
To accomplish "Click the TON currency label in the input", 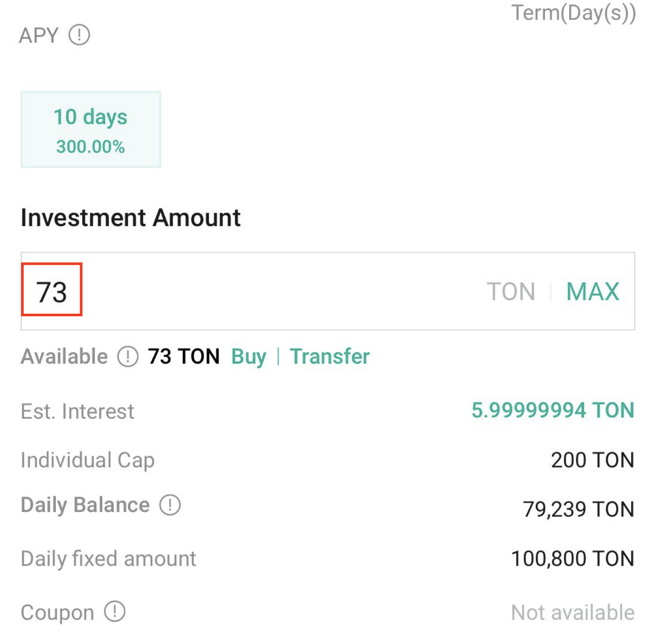I will coord(511,292).
